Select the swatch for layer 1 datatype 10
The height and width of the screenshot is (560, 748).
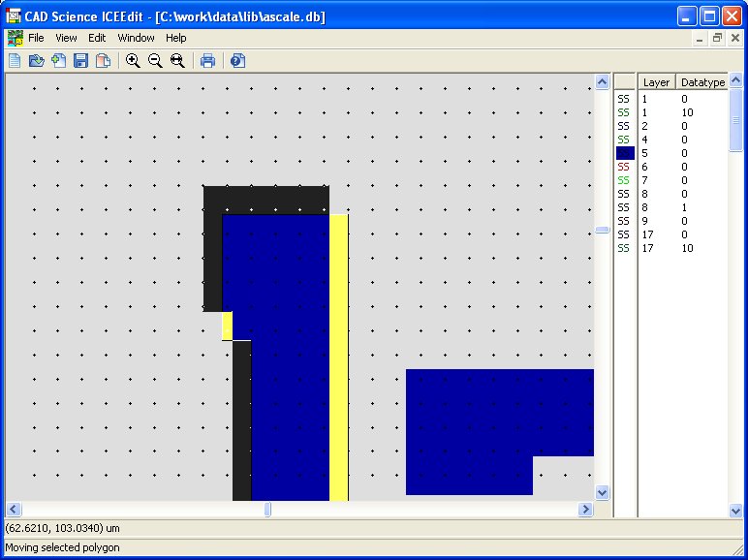624,112
